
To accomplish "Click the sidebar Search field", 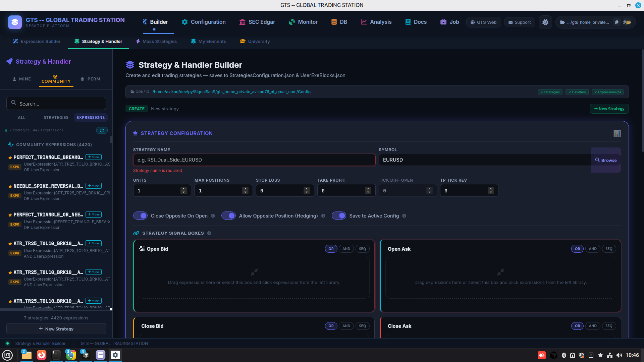I will point(56,104).
